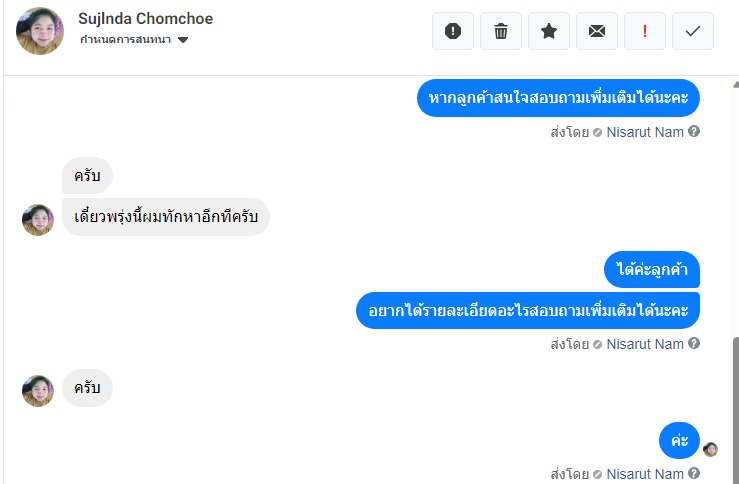Image resolution: width=739 pixels, height=484 pixels.
Task: Open Sujlnda Chomchoe's profile name link
Action: (146, 18)
